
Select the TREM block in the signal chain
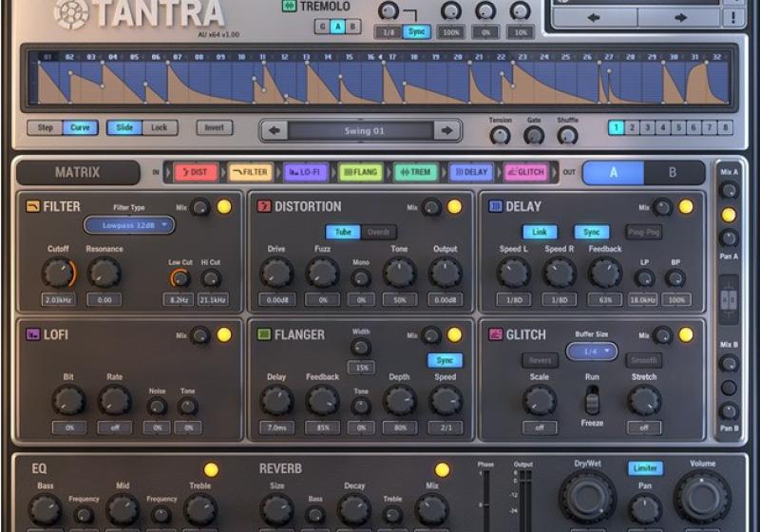415,172
